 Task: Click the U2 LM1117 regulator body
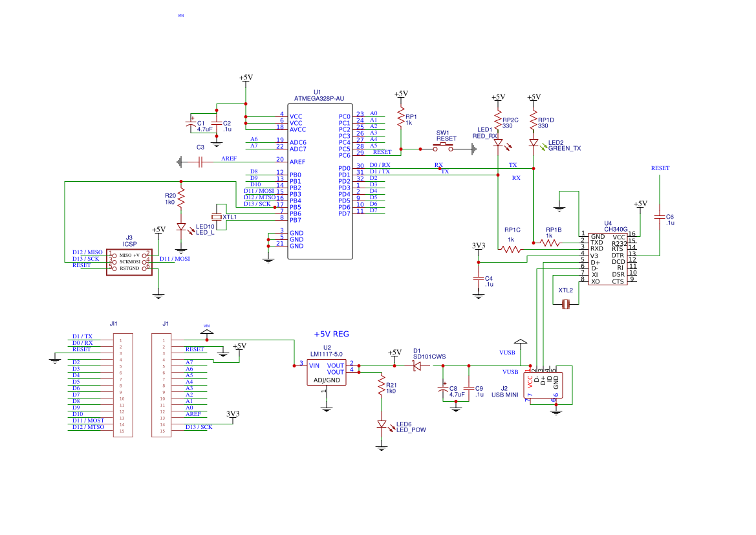point(327,373)
